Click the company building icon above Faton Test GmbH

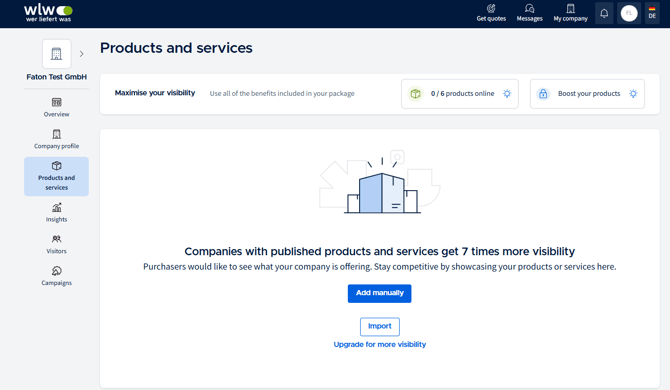[56, 54]
